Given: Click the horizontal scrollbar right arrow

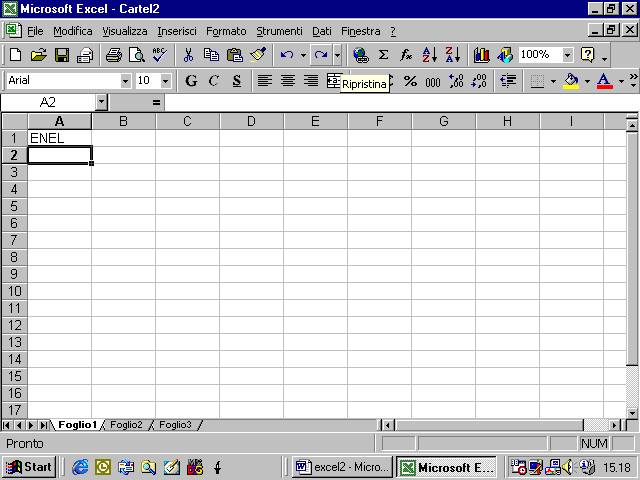Looking at the screenshot, I should [x=614, y=425].
